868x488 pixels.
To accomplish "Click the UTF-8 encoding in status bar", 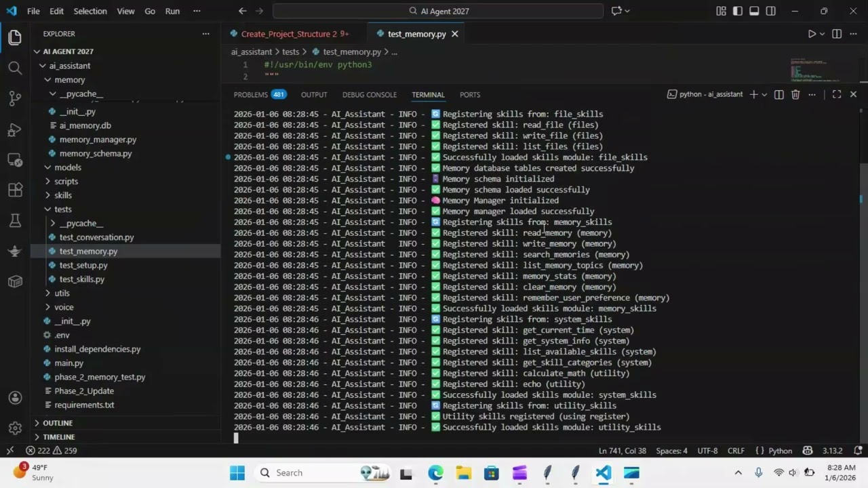I will click(x=707, y=451).
